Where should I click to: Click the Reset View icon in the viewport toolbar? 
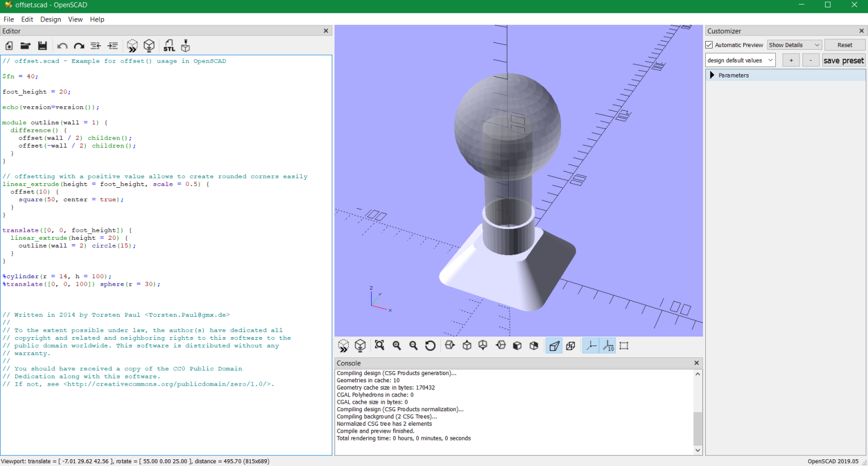[x=429, y=346]
